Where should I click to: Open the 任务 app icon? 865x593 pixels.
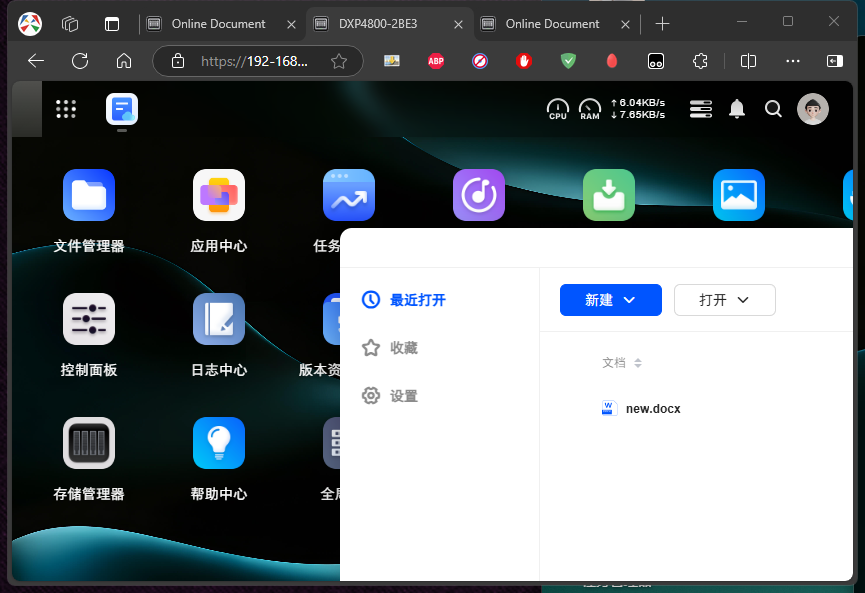tap(349, 195)
